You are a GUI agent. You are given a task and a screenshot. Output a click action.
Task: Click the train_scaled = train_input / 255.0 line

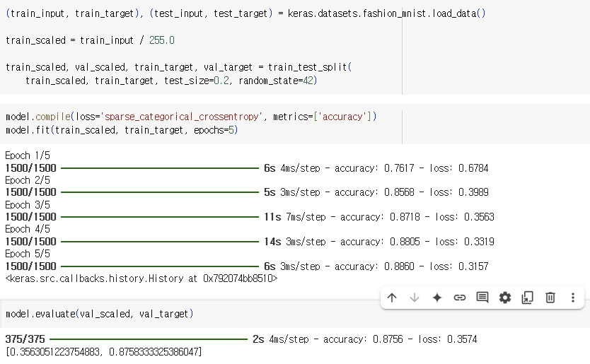click(90, 40)
